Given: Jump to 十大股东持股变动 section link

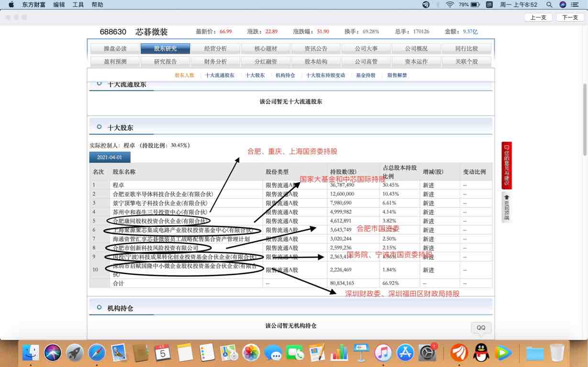Looking at the screenshot, I should tap(325, 76).
